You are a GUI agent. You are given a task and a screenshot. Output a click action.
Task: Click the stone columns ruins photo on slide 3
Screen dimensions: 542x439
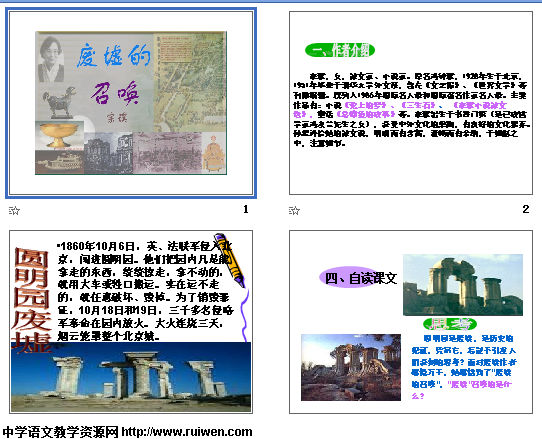tap(131, 377)
